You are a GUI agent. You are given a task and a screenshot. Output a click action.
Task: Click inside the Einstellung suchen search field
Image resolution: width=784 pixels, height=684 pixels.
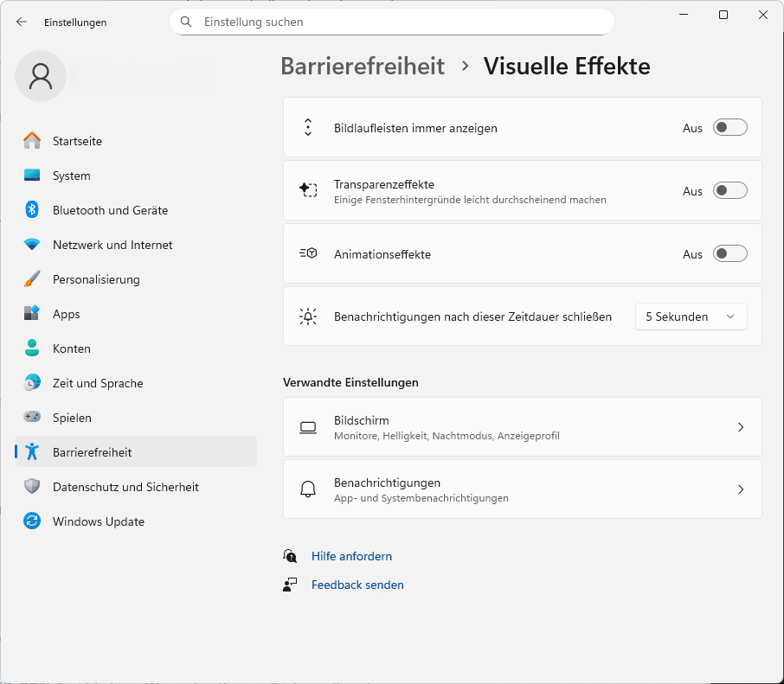tap(392, 21)
